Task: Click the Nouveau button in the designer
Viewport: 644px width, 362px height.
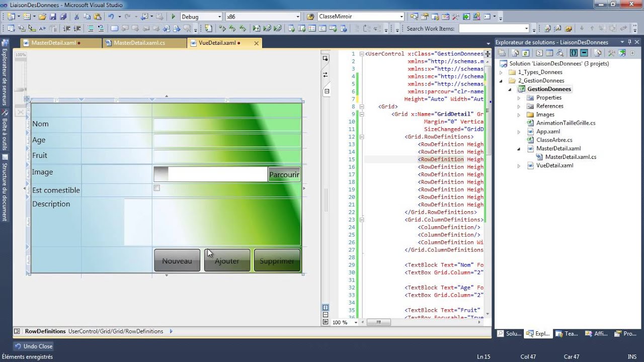Action: click(177, 260)
